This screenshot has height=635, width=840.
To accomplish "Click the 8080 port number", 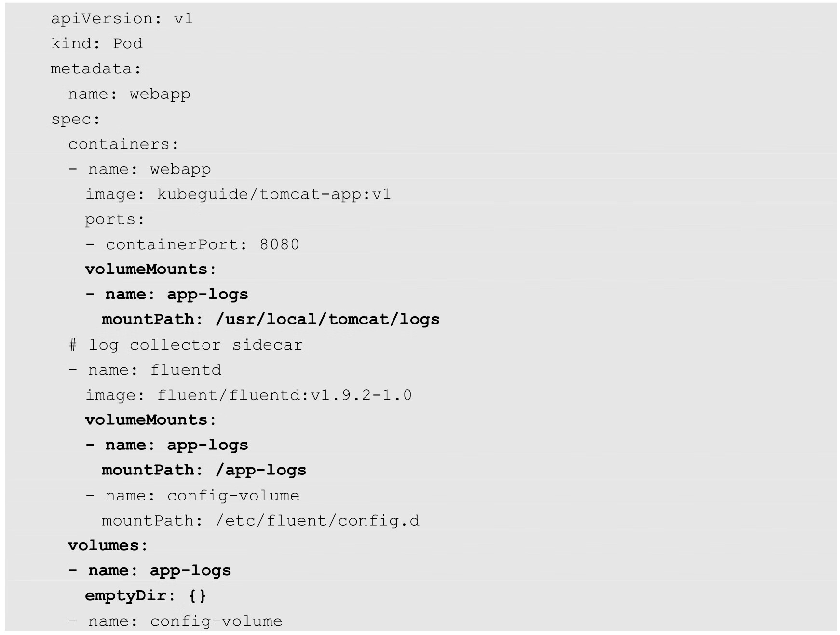I will tap(279, 244).
